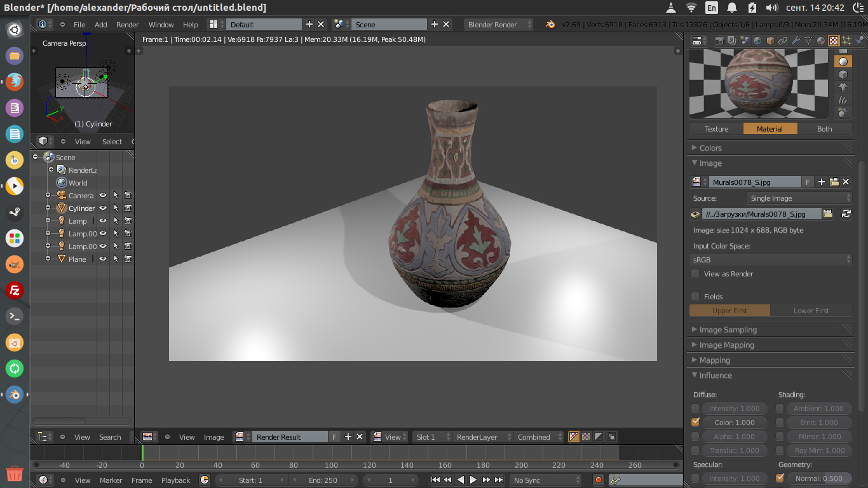Select Lower First field order
The image size is (868, 488).
tap(811, 311)
